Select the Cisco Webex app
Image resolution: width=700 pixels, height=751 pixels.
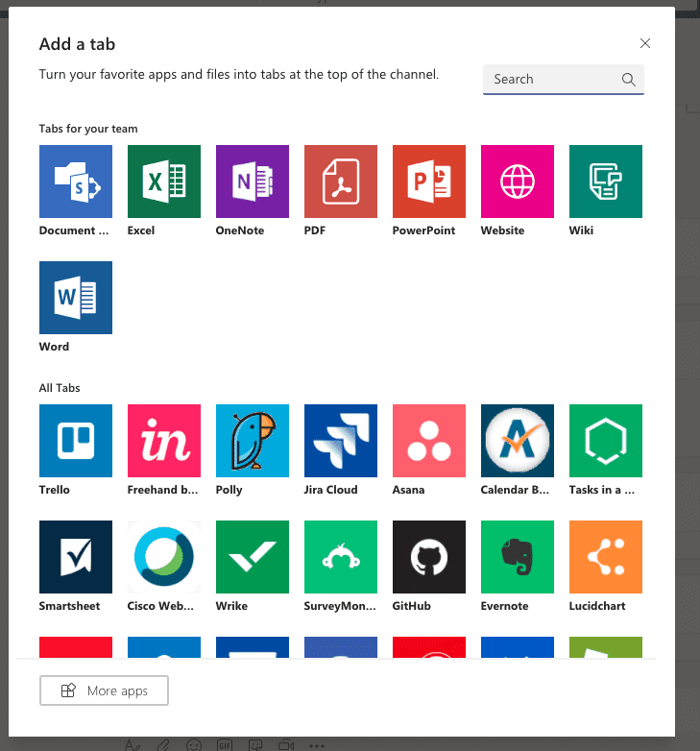[164, 557]
